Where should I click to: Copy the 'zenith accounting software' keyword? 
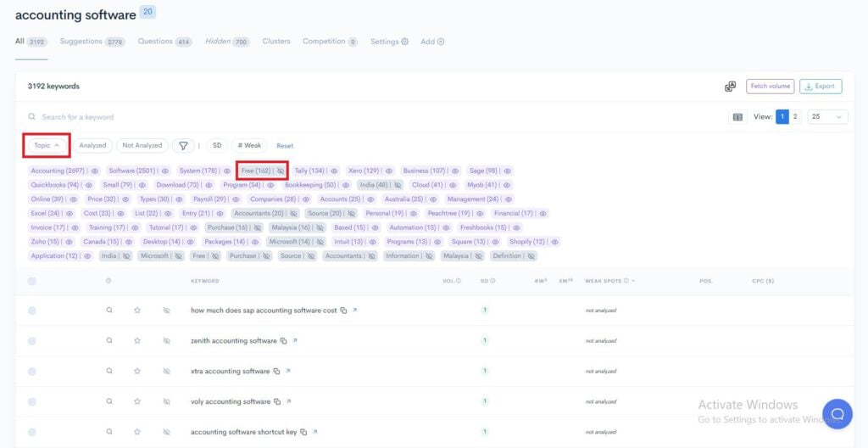click(283, 341)
